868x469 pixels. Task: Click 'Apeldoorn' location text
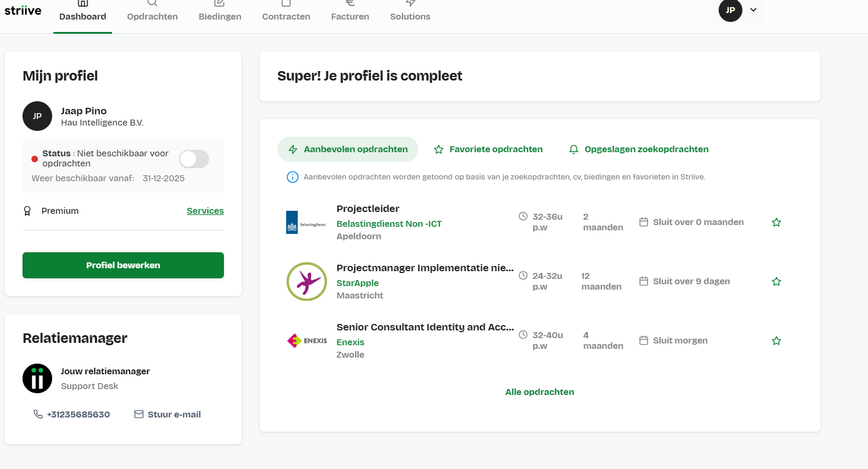coord(359,236)
